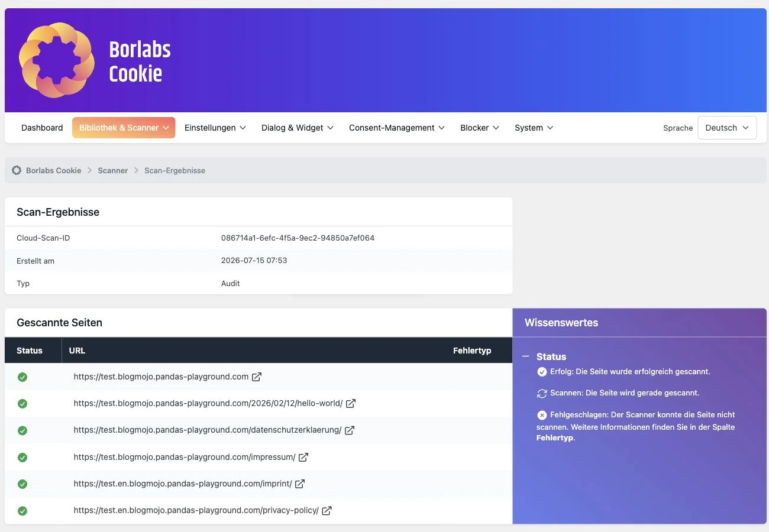This screenshot has width=769, height=532.
Task: Click the Scan-Ergebnisse card heading
Action: pos(58,212)
